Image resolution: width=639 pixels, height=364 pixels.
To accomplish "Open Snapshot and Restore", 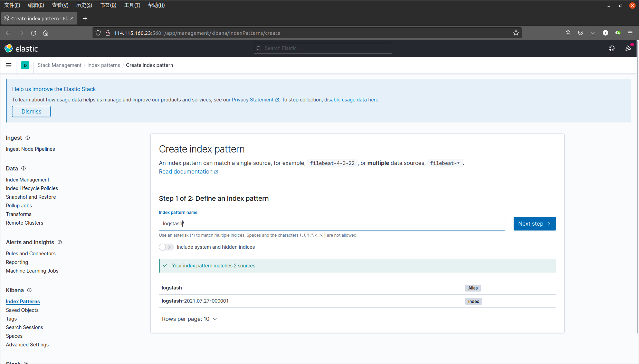I will tap(31, 197).
